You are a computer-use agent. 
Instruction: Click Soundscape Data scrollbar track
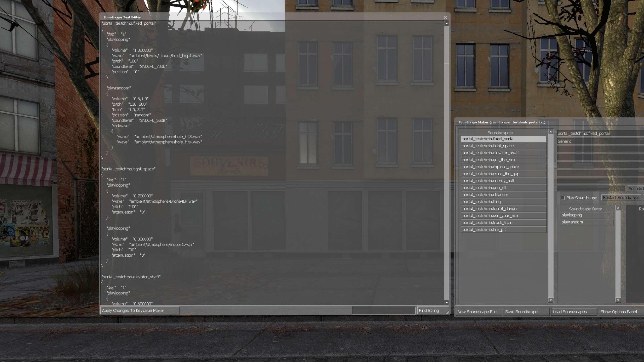(x=618, y=254)
